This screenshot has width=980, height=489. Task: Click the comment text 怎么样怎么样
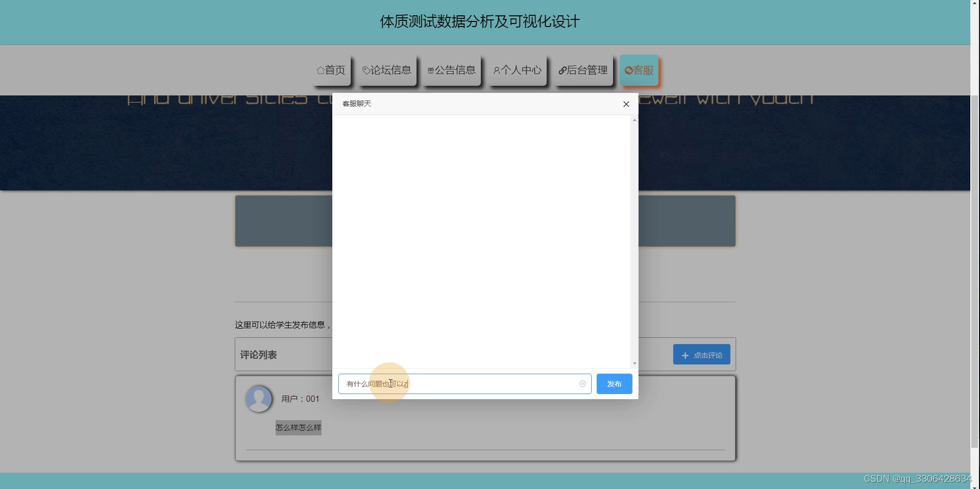click(x=299, y=428)
